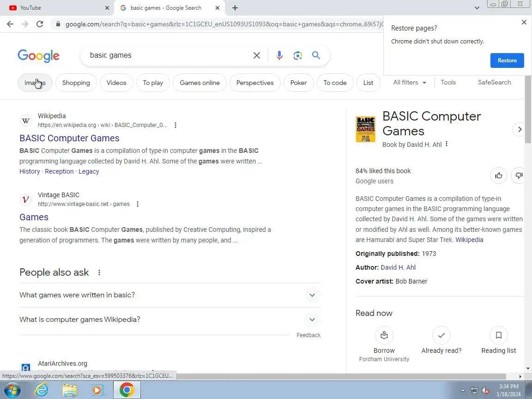Click the browser forward arrow

click(x=25, y=24)
